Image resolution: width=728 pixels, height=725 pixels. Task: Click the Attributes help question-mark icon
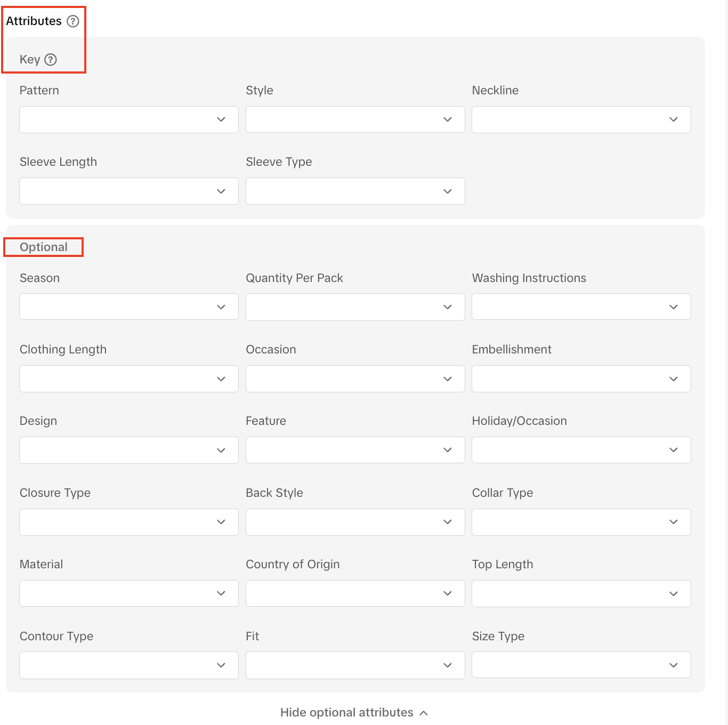73,21
